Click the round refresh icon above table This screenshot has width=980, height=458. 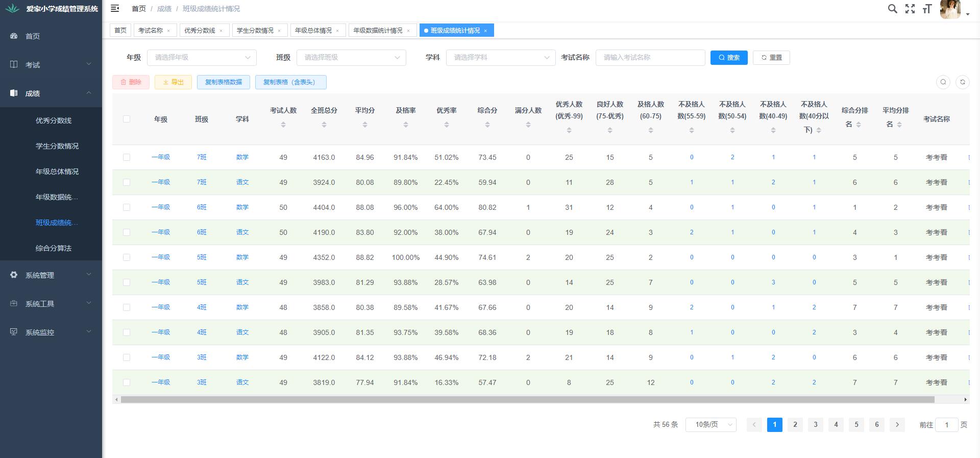[x=962, y=82]
